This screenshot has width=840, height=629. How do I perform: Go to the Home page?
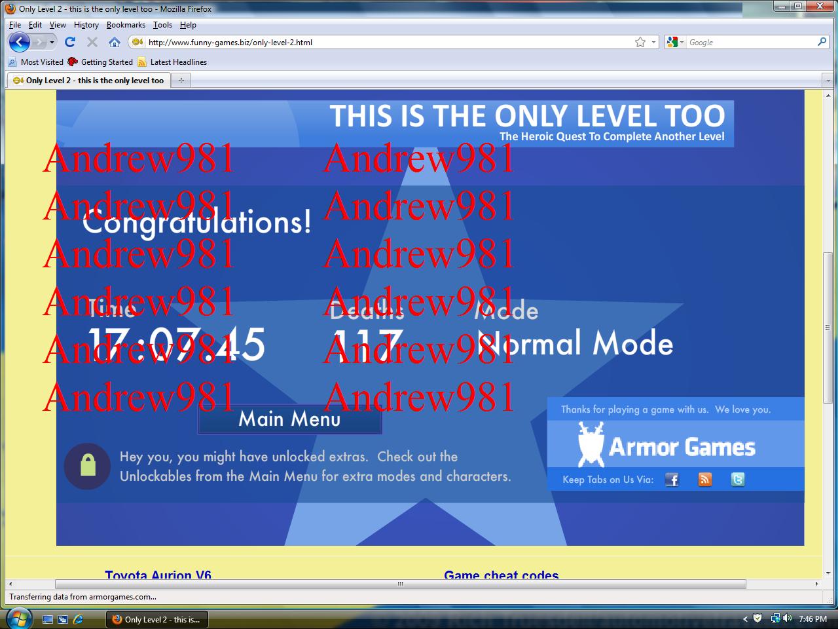(x=115, y=42)
